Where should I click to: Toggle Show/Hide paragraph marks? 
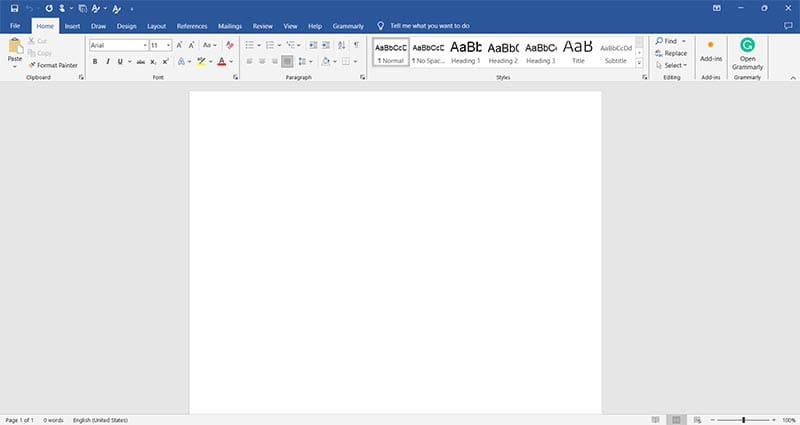tap(357, 45)
